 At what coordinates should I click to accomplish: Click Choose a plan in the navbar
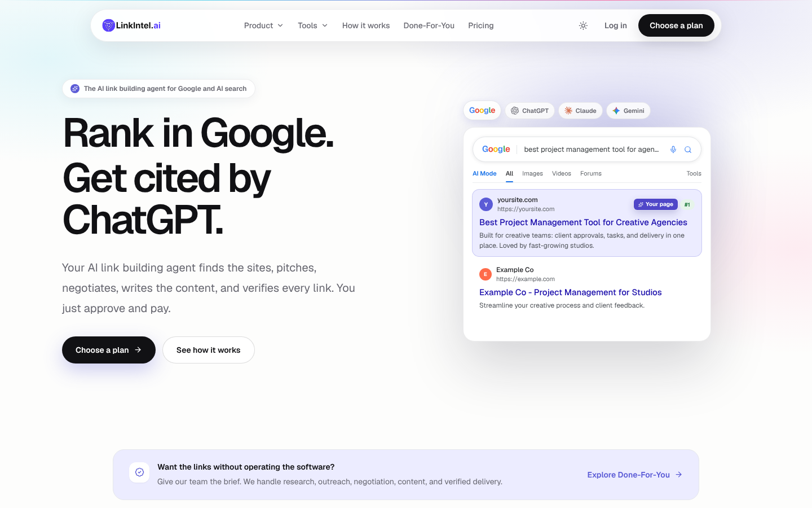[x=676, y=25]
